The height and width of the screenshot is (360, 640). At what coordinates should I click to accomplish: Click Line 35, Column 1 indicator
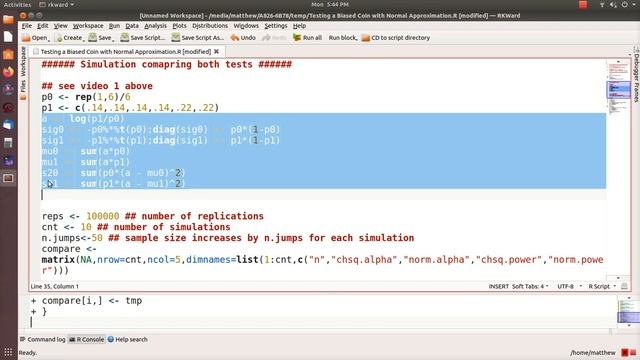[x=55, y=287]
